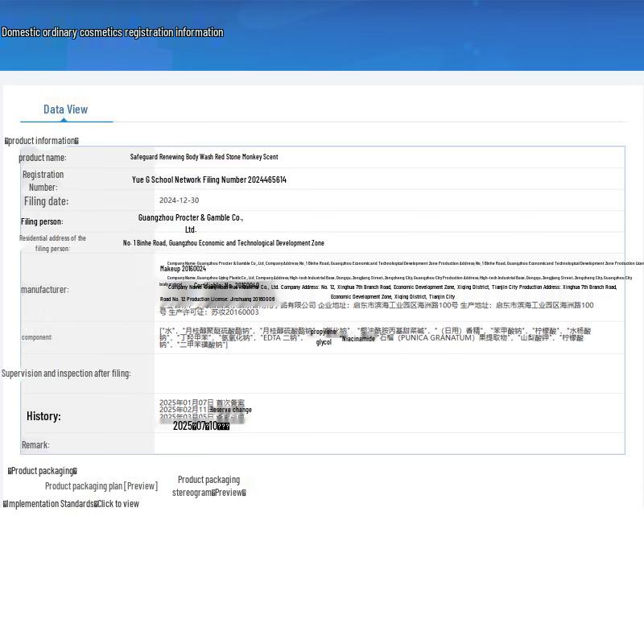Click the History label
Screen dimensions: 644x644
coord(43,416)
